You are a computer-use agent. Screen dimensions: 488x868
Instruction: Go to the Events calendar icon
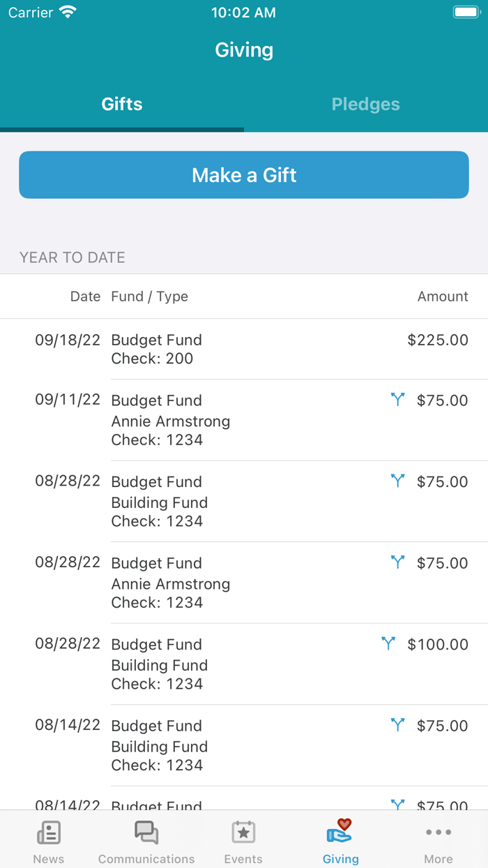coord(243,833)
